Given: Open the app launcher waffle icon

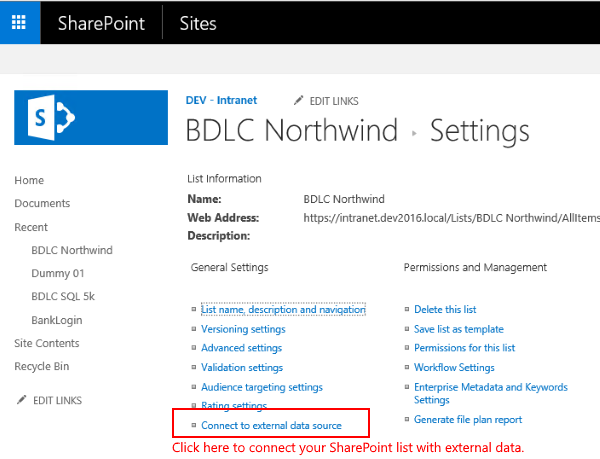Looking at the screenshot, I should coord(20,22).
